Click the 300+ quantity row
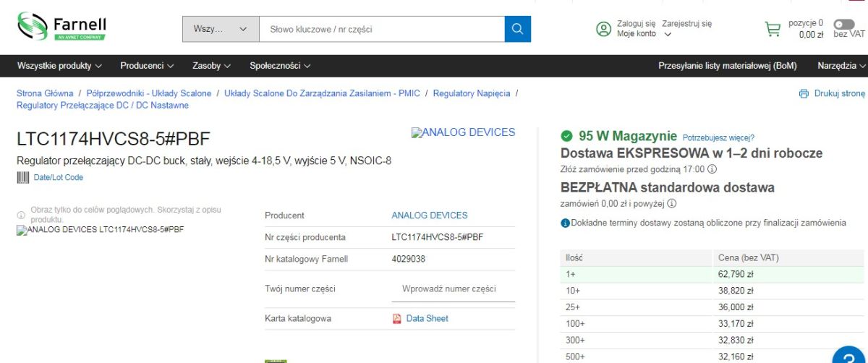Viewport: 868px width, 363px height. 712,341
